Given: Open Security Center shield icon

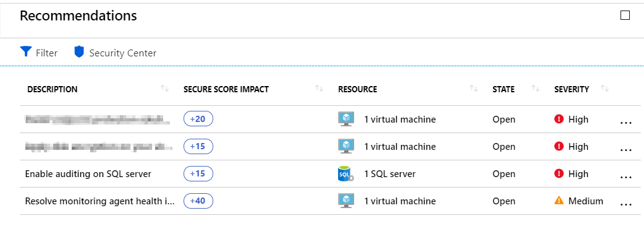Looking at the screenshot, I should (x=79, y=52).
